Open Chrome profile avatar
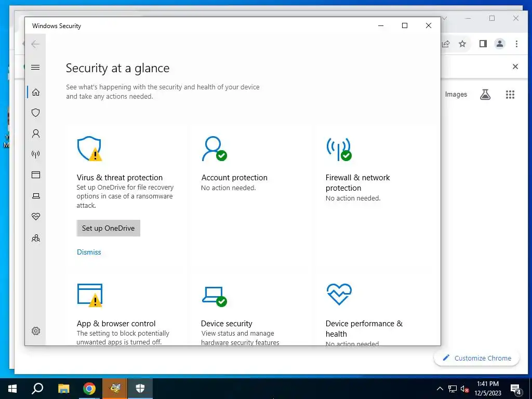532x399 pixels. tap(499, 44)
